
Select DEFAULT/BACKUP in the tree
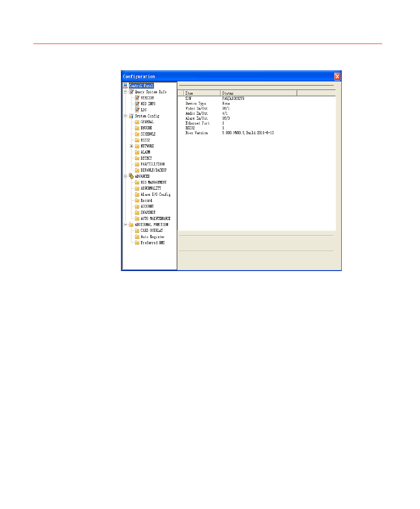coord(153,170)
